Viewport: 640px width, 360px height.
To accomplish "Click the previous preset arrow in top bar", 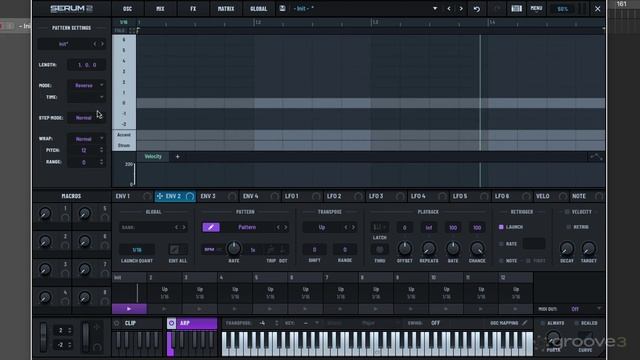I will pos(449,9).
